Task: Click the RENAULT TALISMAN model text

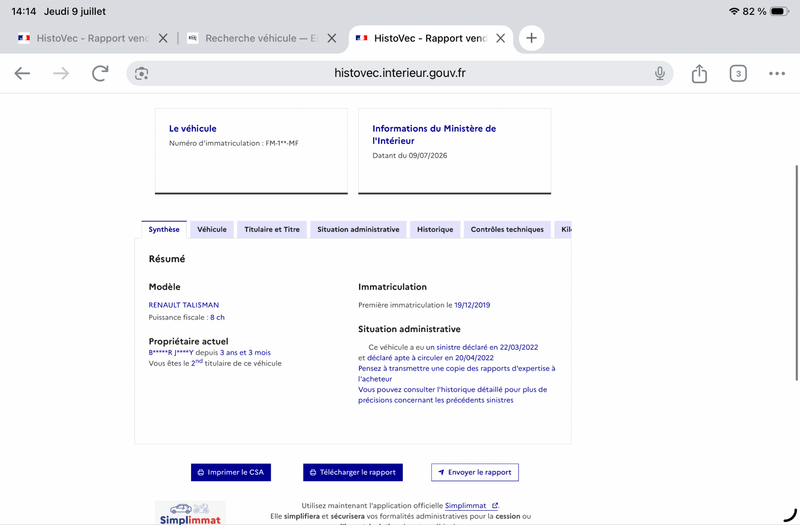Action: pyautogui.click(x=184, y=305)
